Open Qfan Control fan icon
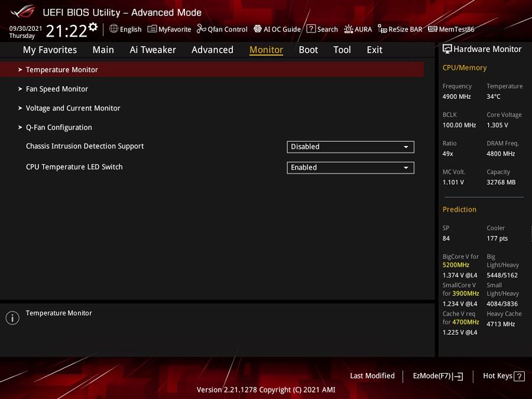 [201, 29]
